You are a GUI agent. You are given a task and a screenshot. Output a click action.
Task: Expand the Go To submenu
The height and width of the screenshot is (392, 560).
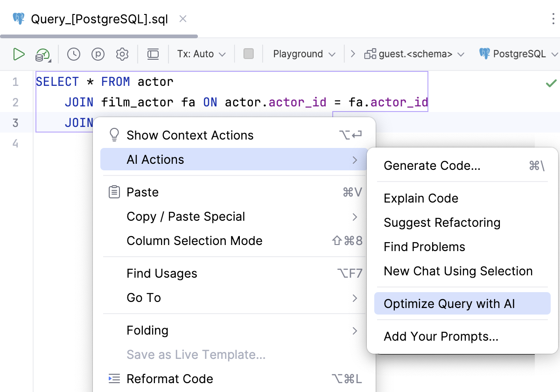(355, 298)
